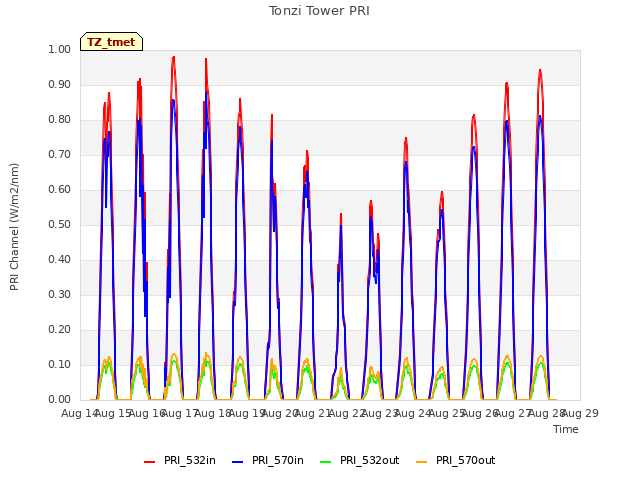Viewport: 640px width, 480px height.
Task: Click the 0.40 y-axis tick label
Action: [x=60, y=260]
